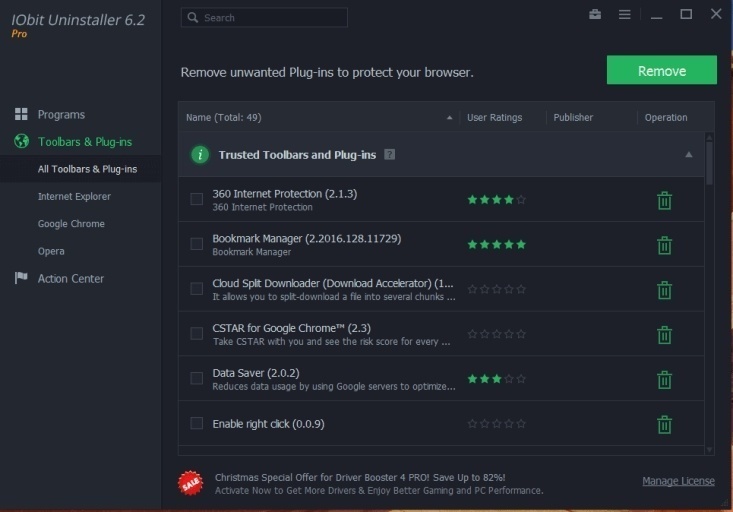The width and height of the screenshot is (733, 512).
Task: Click the red SALE badge icon
Action: pyautogui.click(x=190, y=483)
